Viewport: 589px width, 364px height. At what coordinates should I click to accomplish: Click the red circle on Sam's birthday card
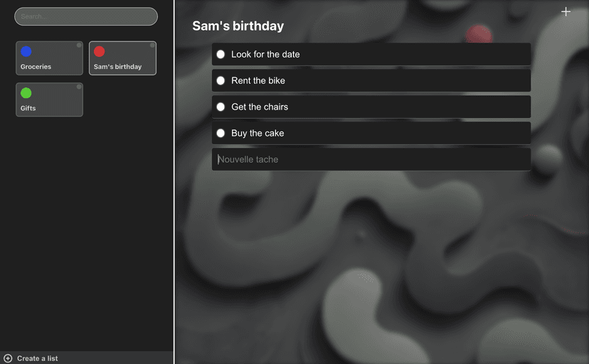pyautogui.click(x=100, y=51)
